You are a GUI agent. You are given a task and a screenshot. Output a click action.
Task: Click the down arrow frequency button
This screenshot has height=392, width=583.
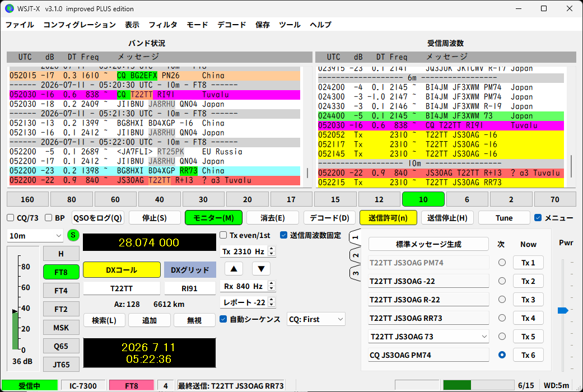pos(261,269)
